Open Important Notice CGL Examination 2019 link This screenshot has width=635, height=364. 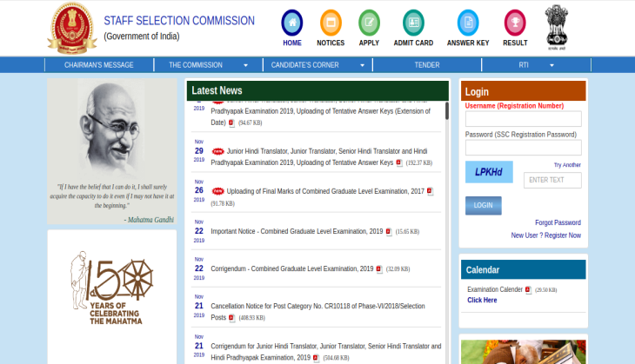pyautogui.click(x=297, y=231)
